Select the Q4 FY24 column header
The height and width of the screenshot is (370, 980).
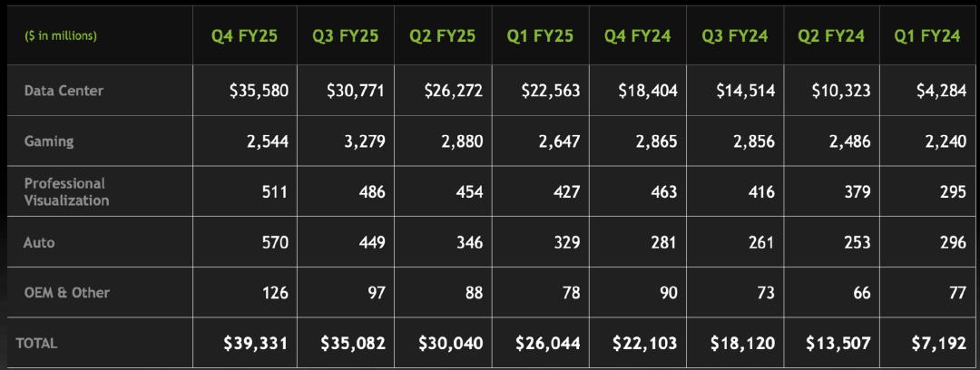(x=637, y=36)
